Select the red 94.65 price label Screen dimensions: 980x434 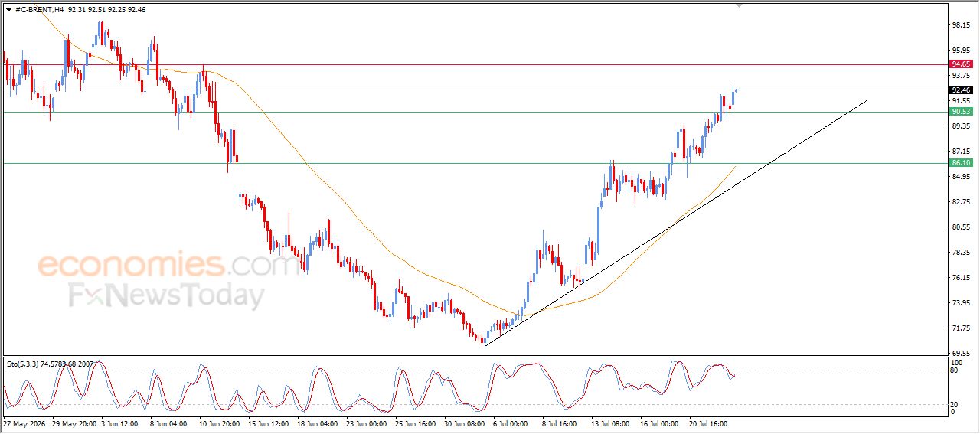pos(961,64)
